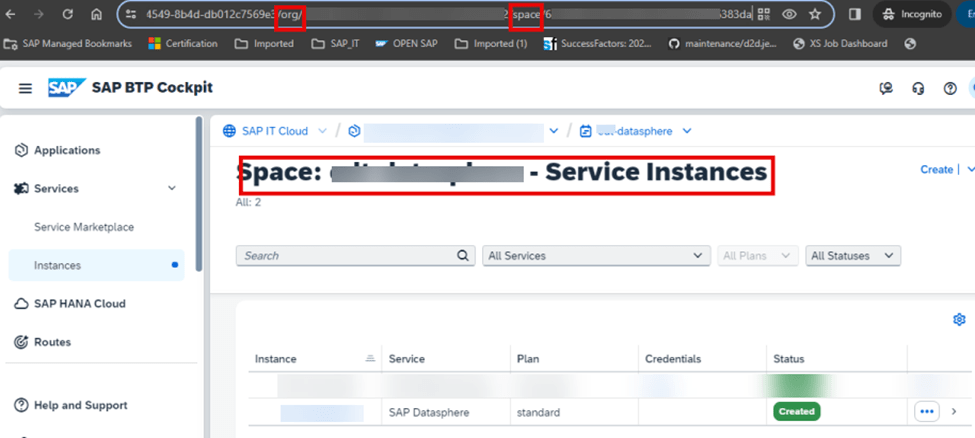Click the browser forward arrow

pyautogui.click(x=39, y=14)
